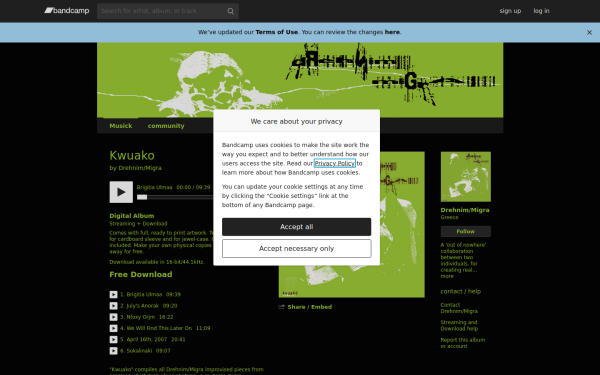This screenshot has height=375, width=600.
Task: Click the Digital Album heading
Action: pyautogui.click(x=132, y=216)
